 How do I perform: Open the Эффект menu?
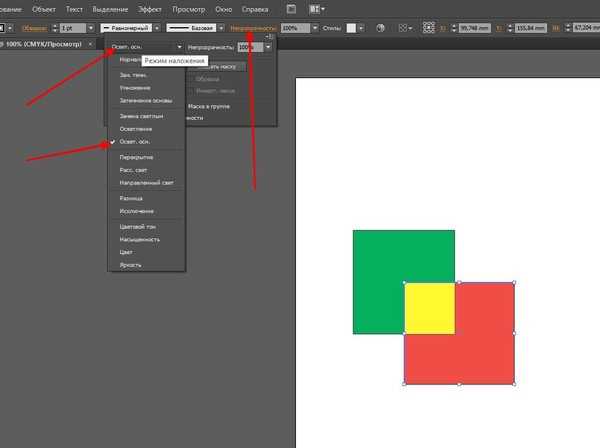[150, 9]
